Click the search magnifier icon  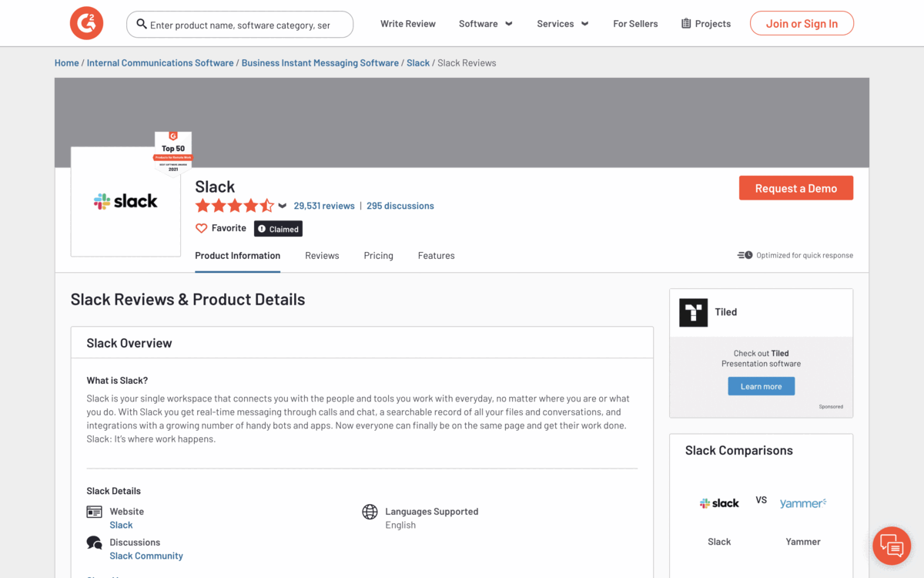[x=142, y=25]
